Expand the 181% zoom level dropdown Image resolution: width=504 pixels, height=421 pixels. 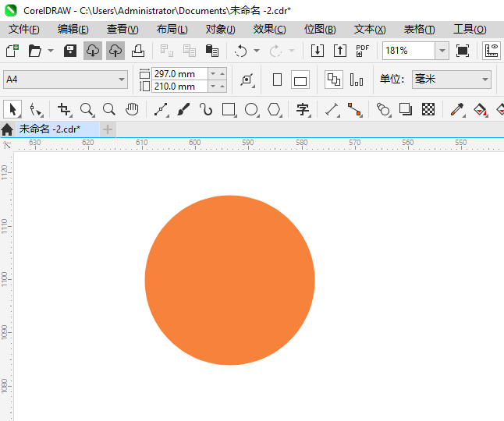442,51
